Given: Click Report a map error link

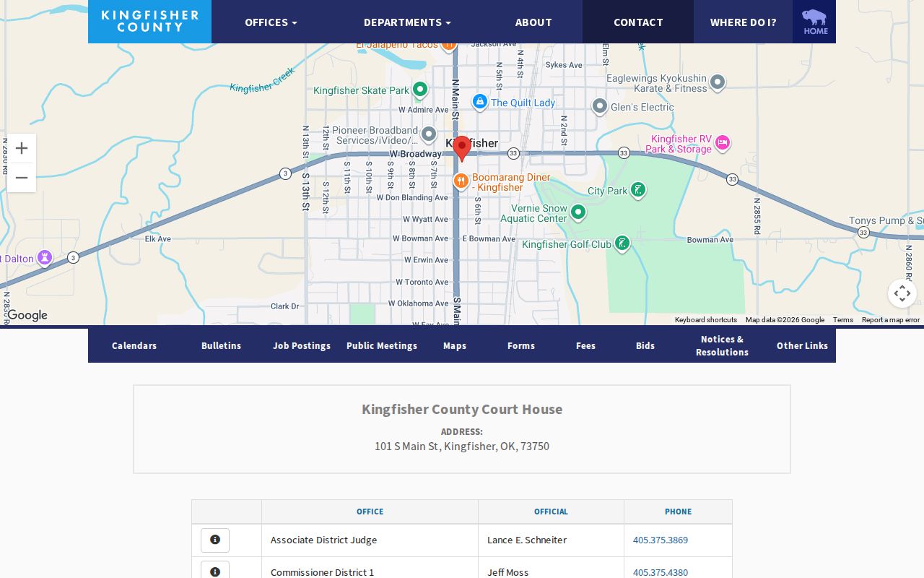Looking at the screenshot, I should pyautogui.click(x=891, y=320).
